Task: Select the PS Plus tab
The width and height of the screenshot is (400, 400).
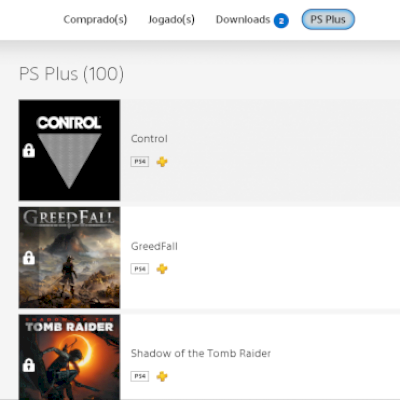Action: click(x=328, y=19)
